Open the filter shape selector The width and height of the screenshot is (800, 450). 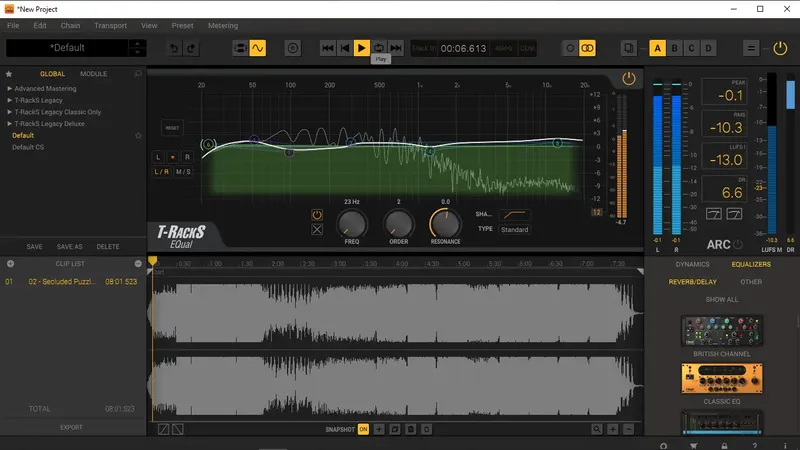coord(514,215)
